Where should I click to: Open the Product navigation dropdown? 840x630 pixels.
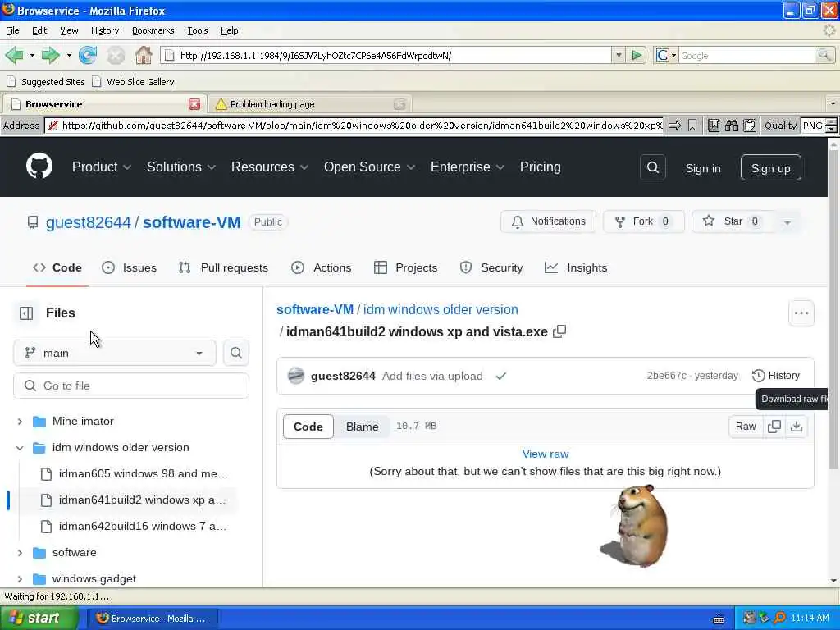click(x=102, y=167)
